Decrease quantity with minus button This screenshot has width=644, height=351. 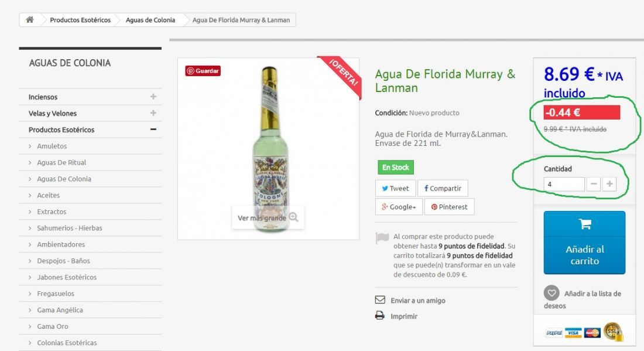(594, 184)
